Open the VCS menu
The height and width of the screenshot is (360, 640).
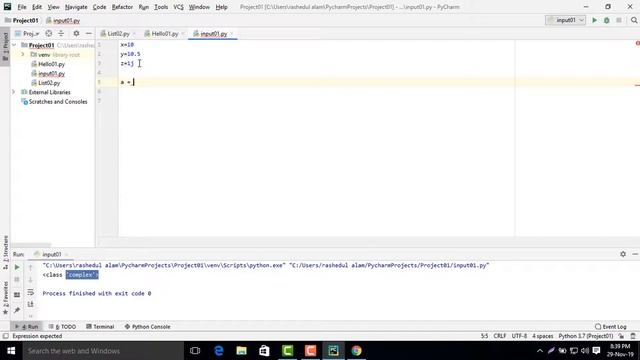click(178, 7)
